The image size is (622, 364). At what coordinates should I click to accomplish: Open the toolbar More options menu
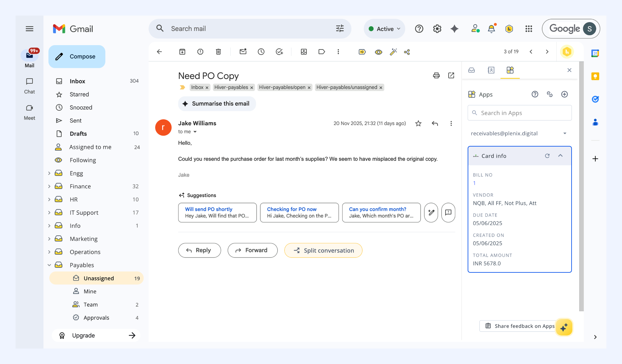[338, 52]
